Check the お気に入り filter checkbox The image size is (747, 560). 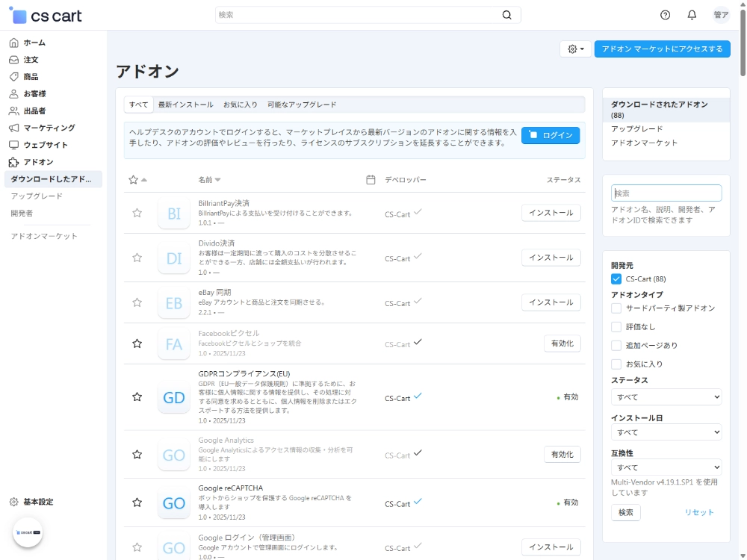(616, 364)
